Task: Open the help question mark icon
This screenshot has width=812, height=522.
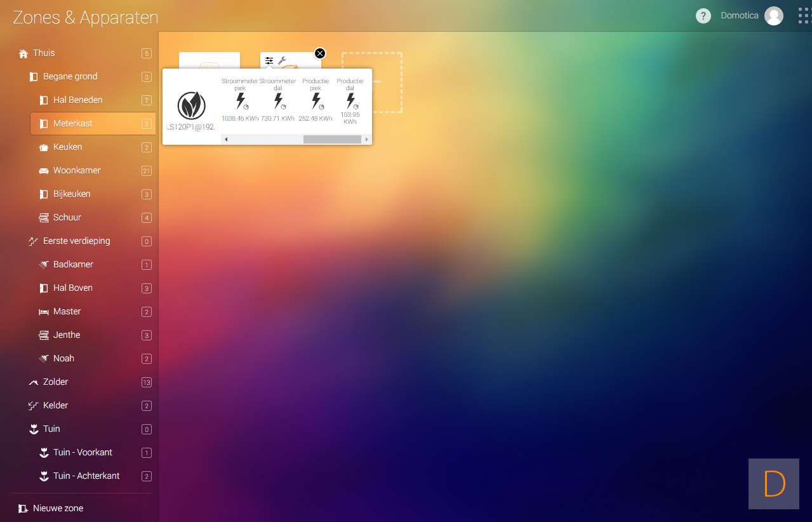Action: tap(703, 16)
